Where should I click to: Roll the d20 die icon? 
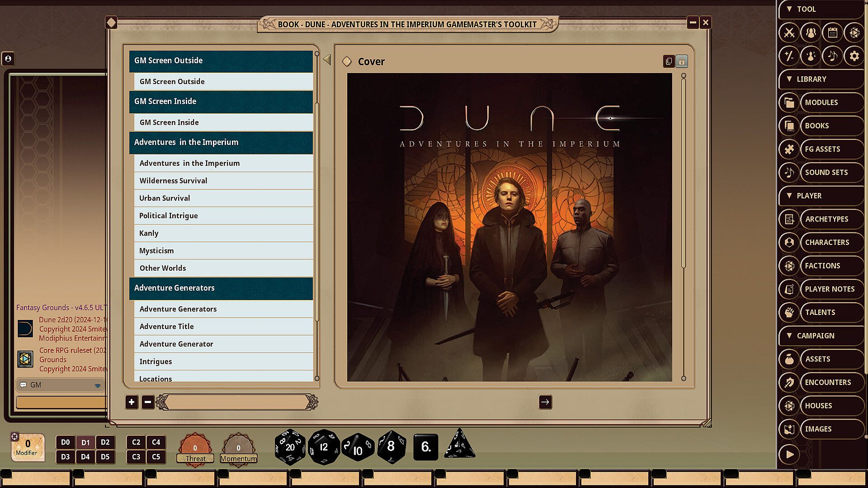tap(290, 447)
